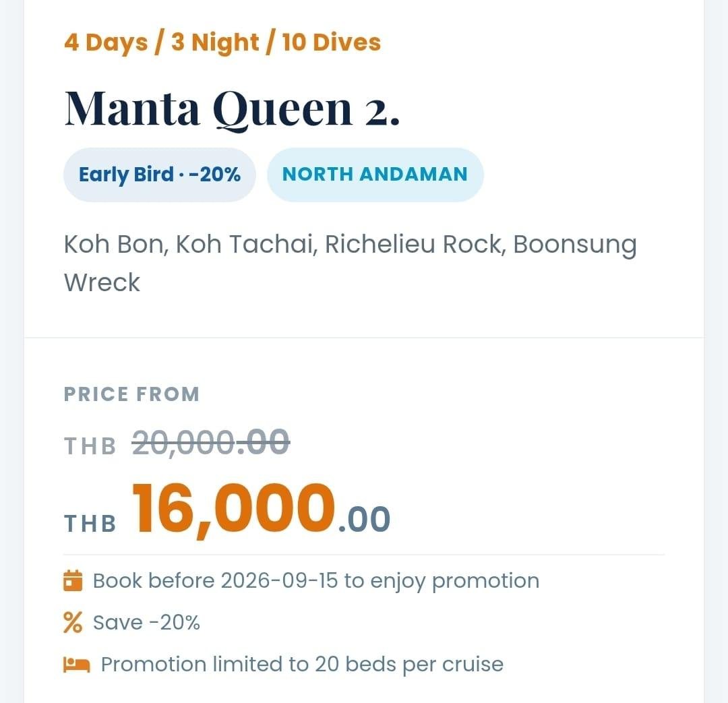Click the THB label before 16,000
The width and height of the screenshot is (728, 703).
tap(90, 524)
